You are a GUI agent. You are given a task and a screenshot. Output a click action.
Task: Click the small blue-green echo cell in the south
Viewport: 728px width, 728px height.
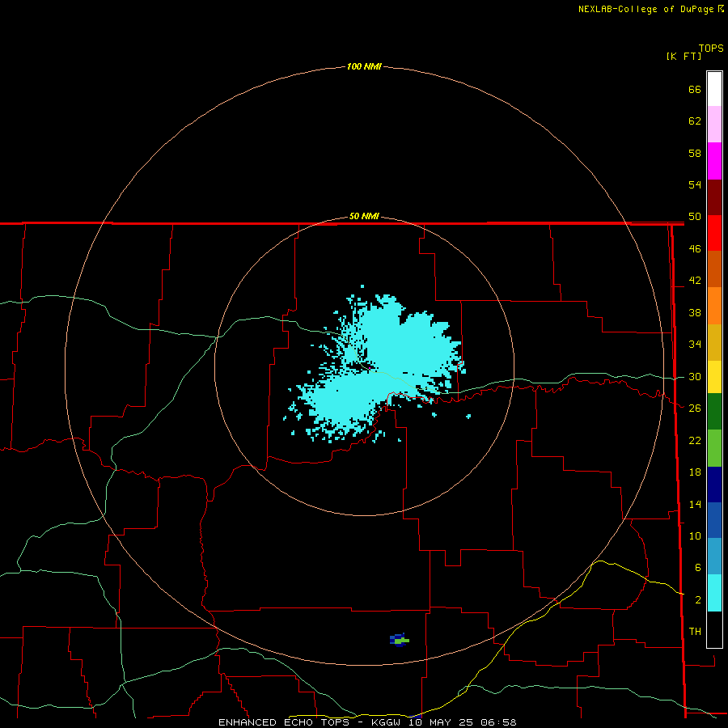[x=400, y=640]
